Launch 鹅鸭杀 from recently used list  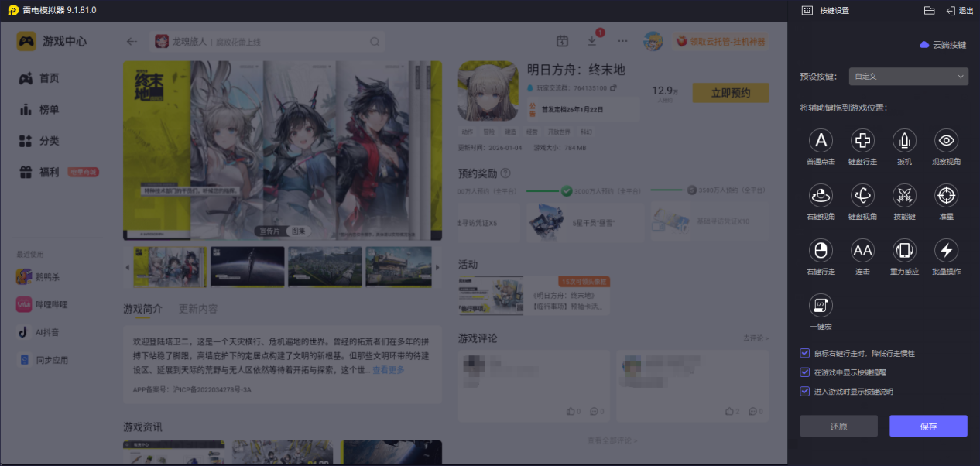tap(38, 276)
